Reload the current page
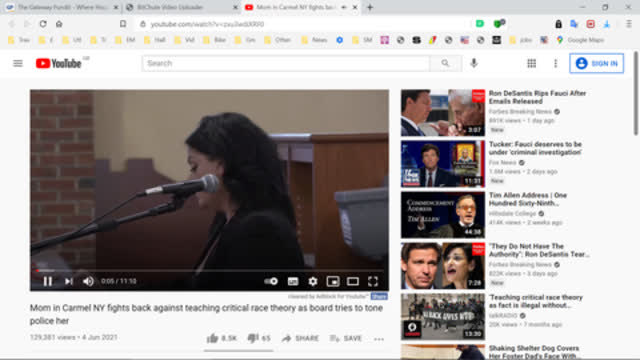 pyautogui.click(x=43, y=24)
